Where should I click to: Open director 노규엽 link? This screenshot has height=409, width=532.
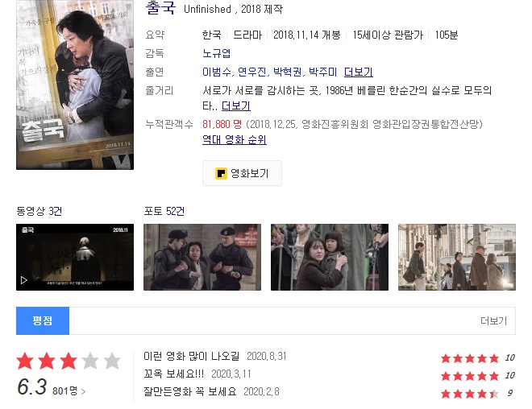[x=216, y=53]
